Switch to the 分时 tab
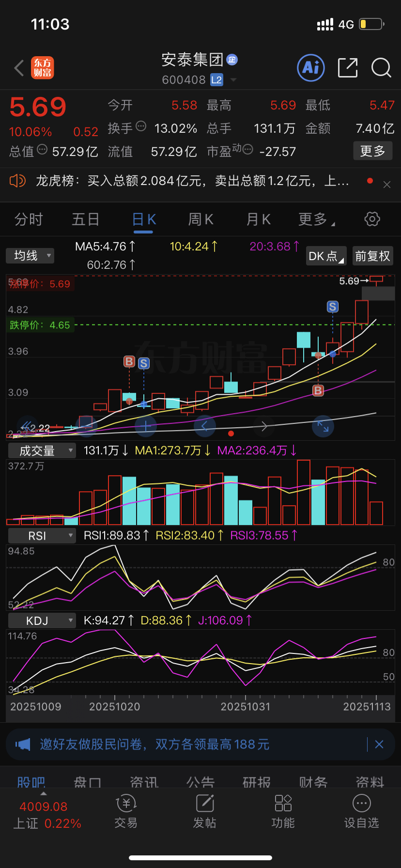Screen dimensions: 401x868 coord(29,219)
